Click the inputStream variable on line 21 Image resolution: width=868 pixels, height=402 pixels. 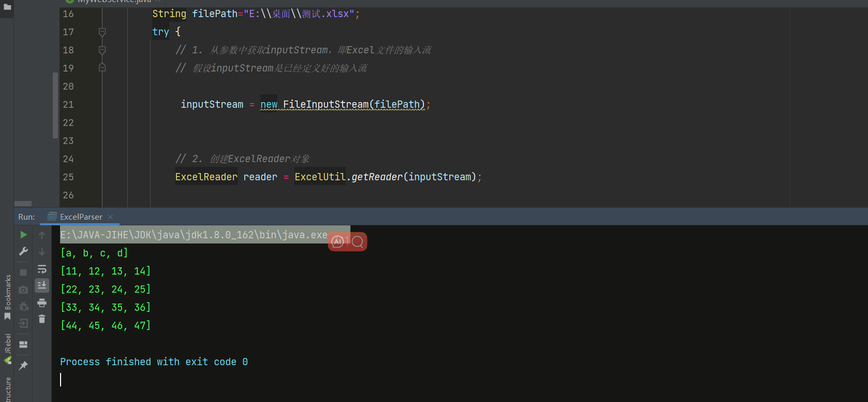click(x=212, y=105)
